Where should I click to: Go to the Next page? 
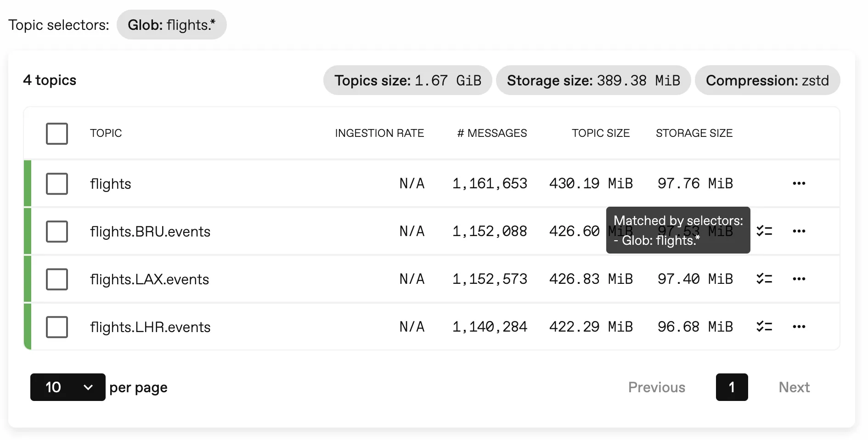(794, 387)
